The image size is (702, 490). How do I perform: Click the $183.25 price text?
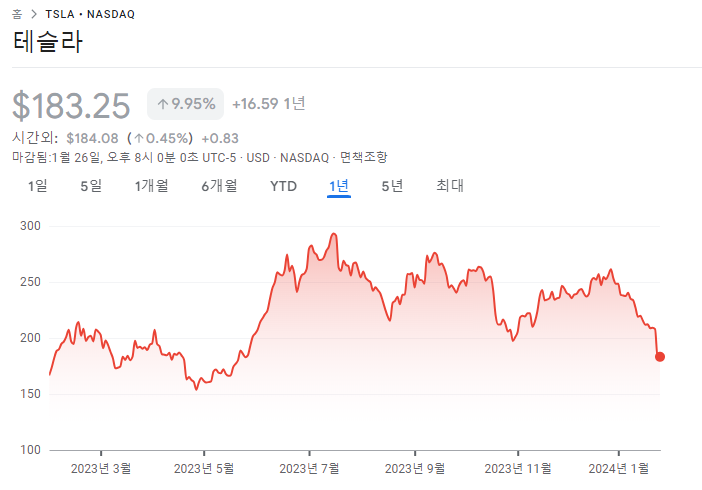point(71,106)
